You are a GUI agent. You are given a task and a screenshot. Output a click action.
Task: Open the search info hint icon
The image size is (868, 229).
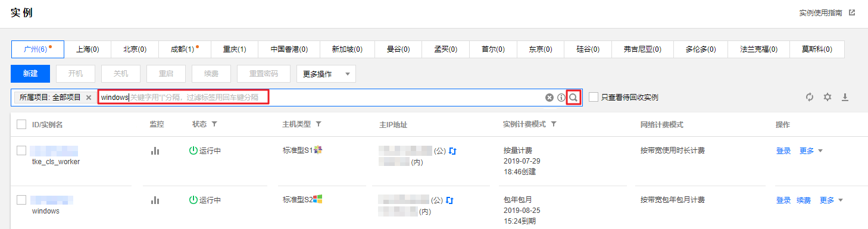[561, 98]
